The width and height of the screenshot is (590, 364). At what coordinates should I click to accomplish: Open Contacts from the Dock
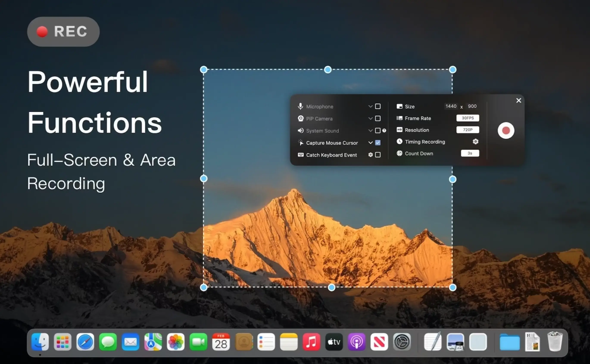click(244, 342)
